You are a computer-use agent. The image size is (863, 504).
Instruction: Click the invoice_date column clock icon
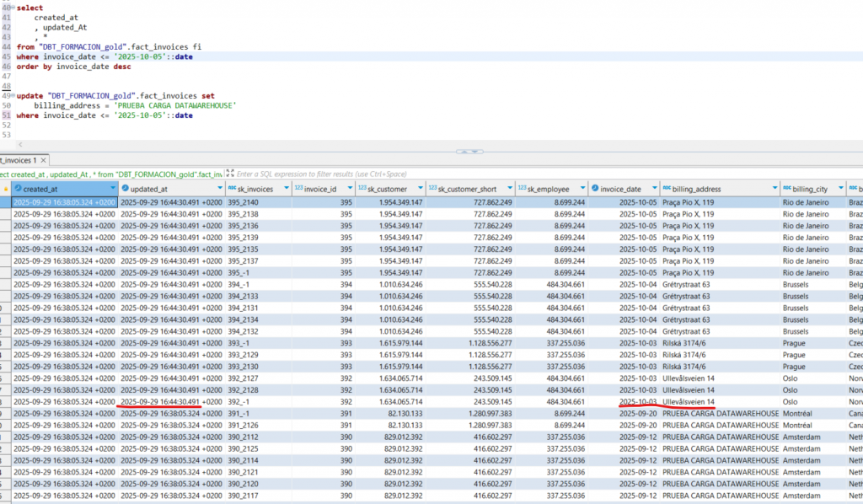pyautogui.click(x=595, y=189)
